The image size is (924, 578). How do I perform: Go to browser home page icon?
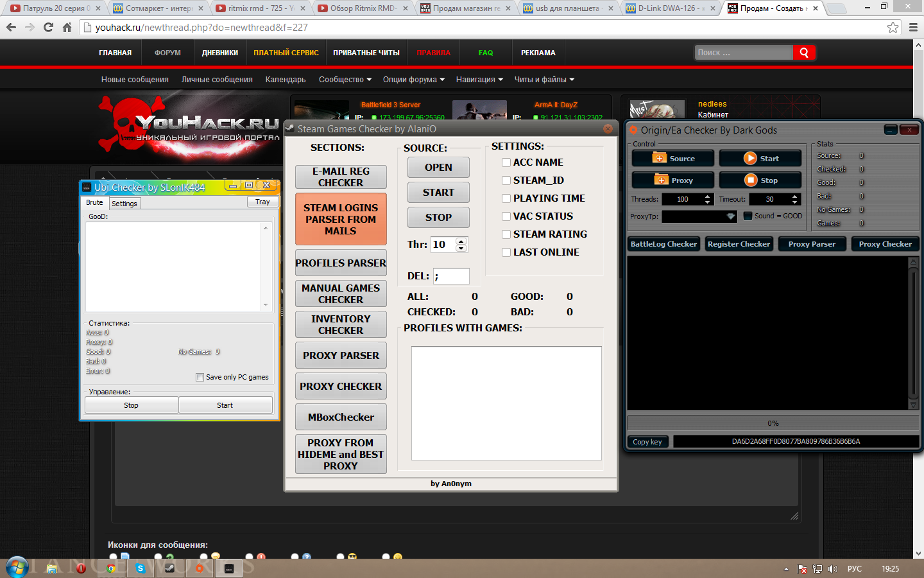coord(67,28)
